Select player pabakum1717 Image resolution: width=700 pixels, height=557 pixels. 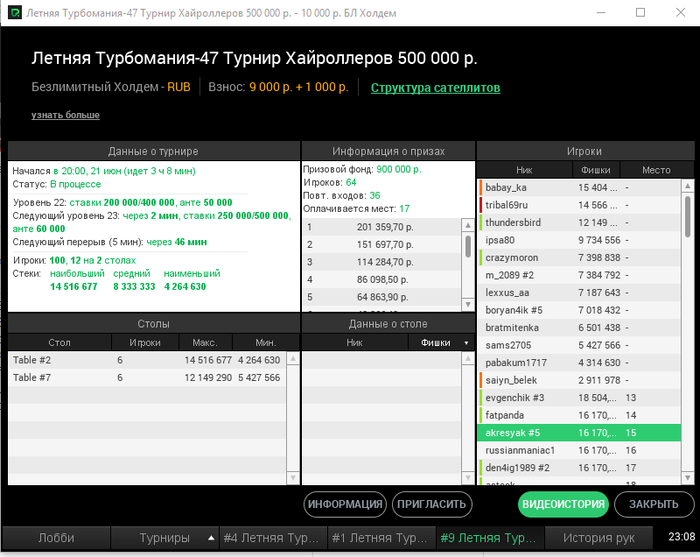pyautogui.click(x=579, y=362)
